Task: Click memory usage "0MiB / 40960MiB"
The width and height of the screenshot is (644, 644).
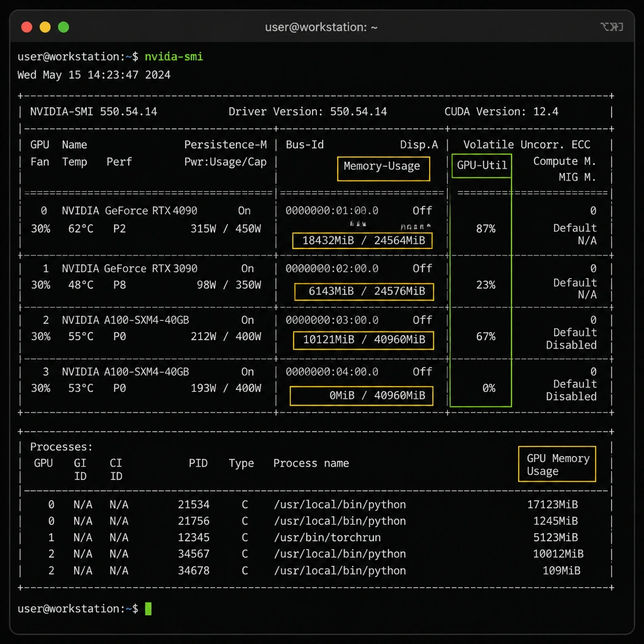Action: click(x=362, y=396)
